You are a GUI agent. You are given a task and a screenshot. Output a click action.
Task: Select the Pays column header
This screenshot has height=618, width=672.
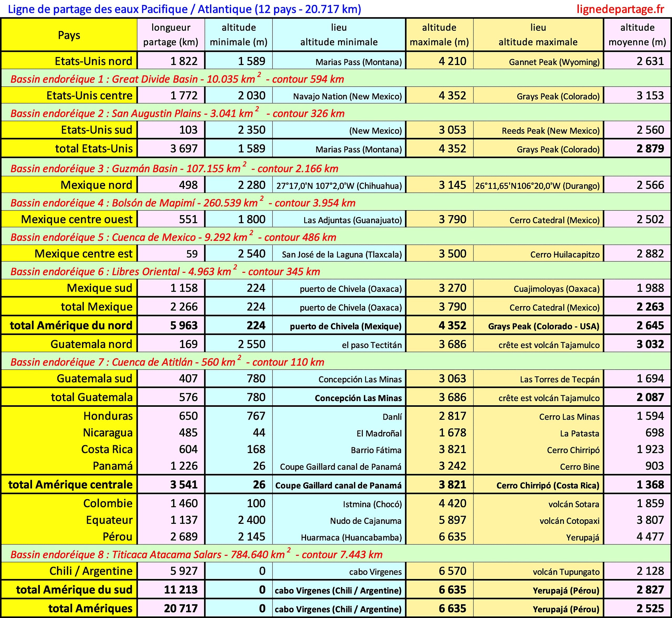pos(69,35)
